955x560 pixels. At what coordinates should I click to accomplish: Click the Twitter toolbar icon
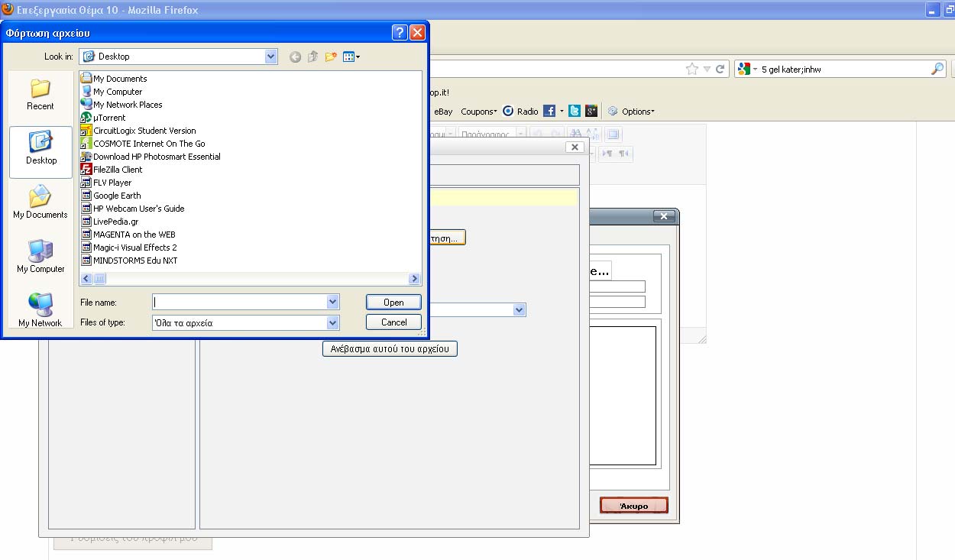coord(575,112)
